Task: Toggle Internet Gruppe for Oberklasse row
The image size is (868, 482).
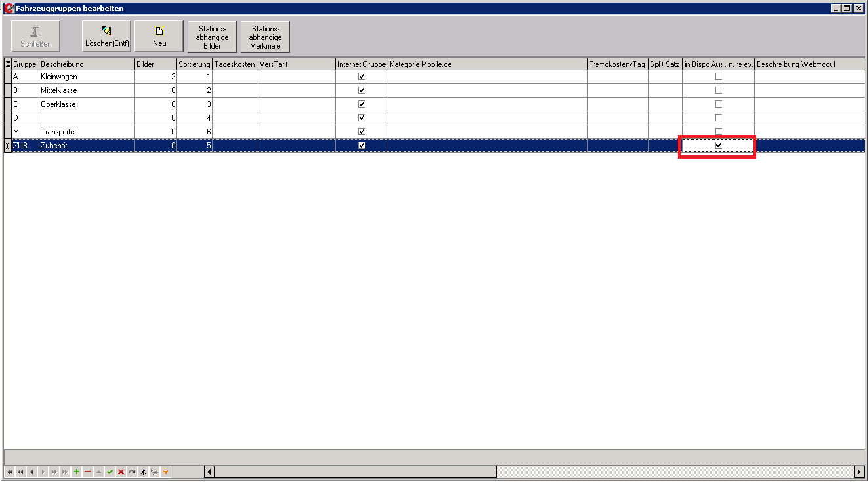Action: 362,104
